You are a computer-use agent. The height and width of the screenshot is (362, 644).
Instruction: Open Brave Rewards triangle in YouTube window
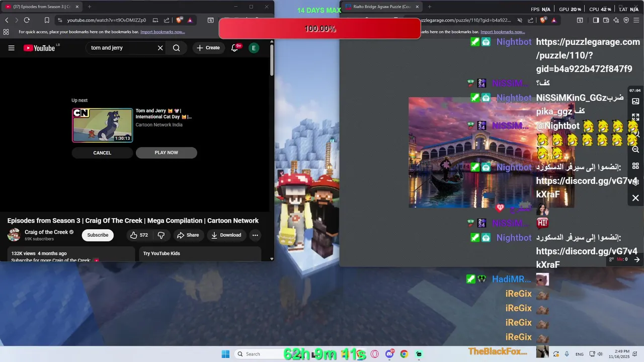click(190, 20)
